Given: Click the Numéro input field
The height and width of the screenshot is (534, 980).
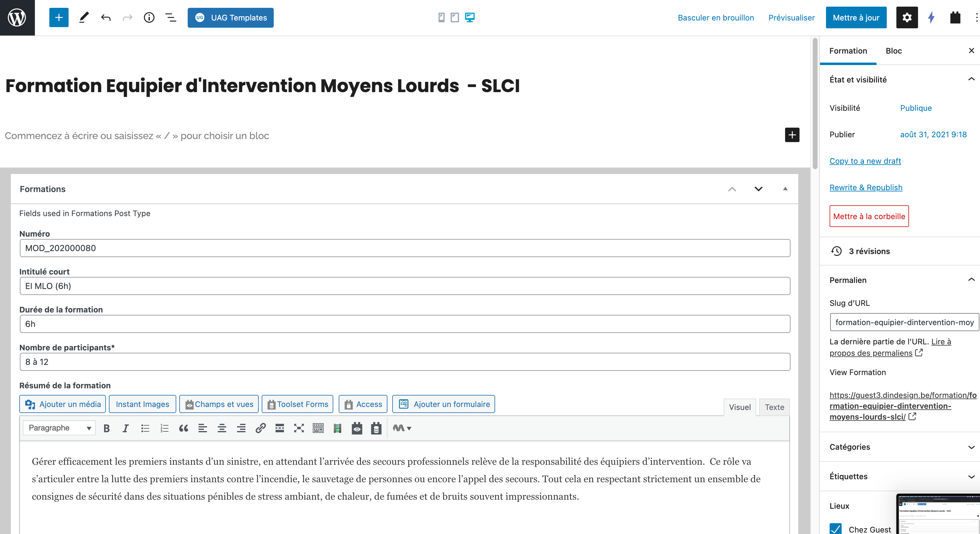Looking at the screenshot, I should coord(405,248).
